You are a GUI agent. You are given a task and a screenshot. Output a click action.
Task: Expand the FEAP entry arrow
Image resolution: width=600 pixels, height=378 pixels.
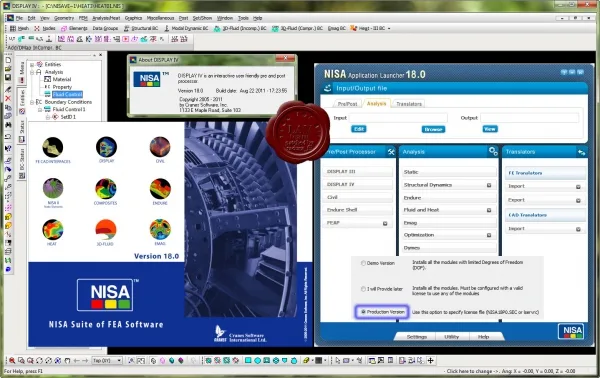pos(385,223)
